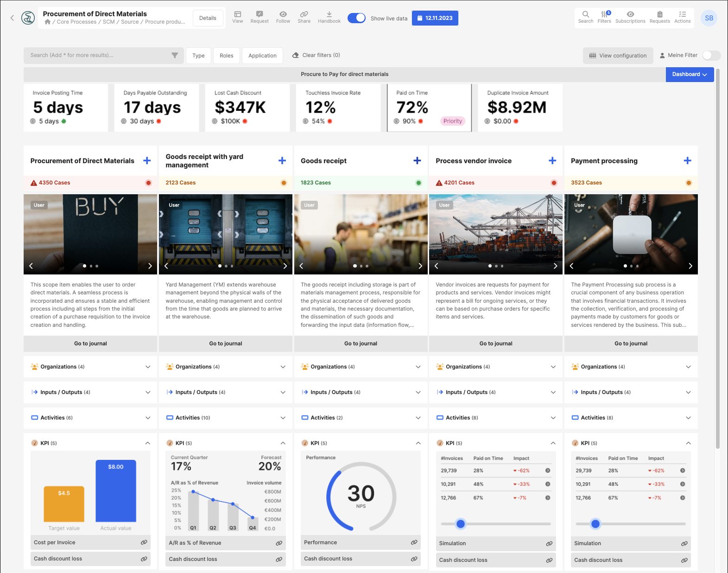728x573 pixels.
Task: Select the Application filter tab
Action: (262, 56)
